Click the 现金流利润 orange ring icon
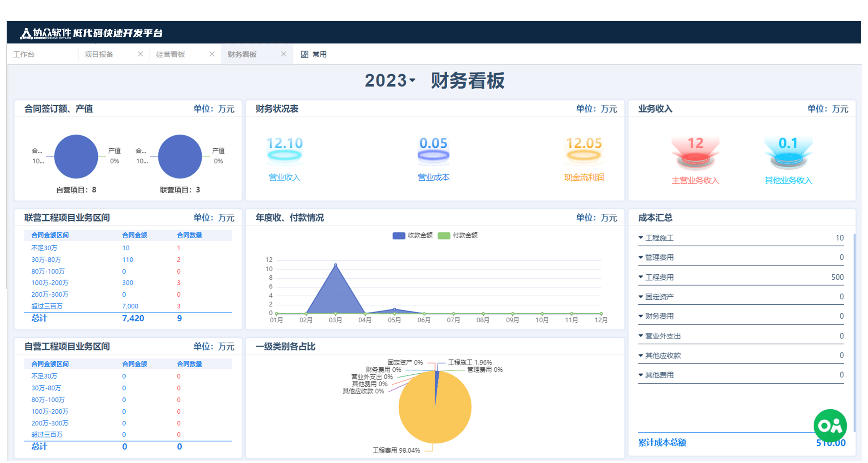 [x=584, y=156]
